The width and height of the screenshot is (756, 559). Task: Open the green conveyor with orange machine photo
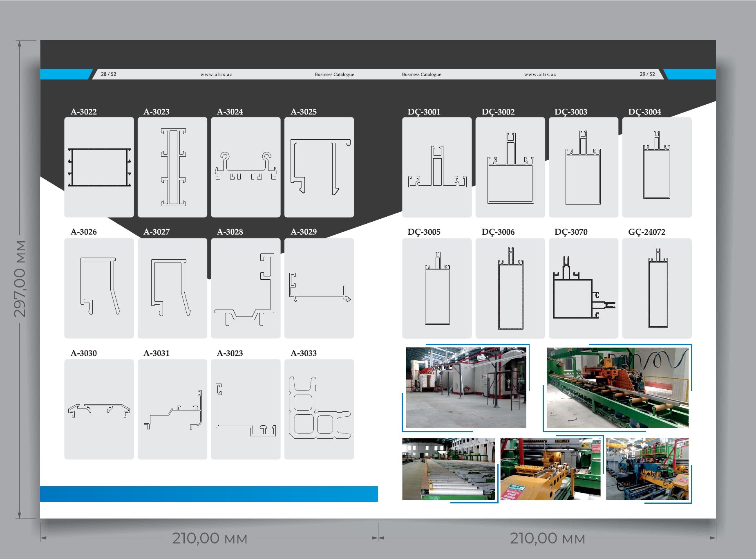point(617,388)
